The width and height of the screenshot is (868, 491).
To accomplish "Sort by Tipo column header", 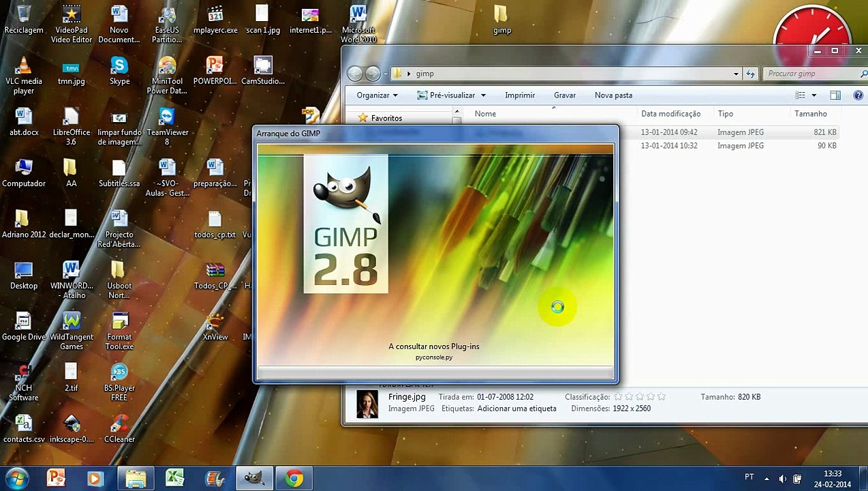I will (725, 114).
